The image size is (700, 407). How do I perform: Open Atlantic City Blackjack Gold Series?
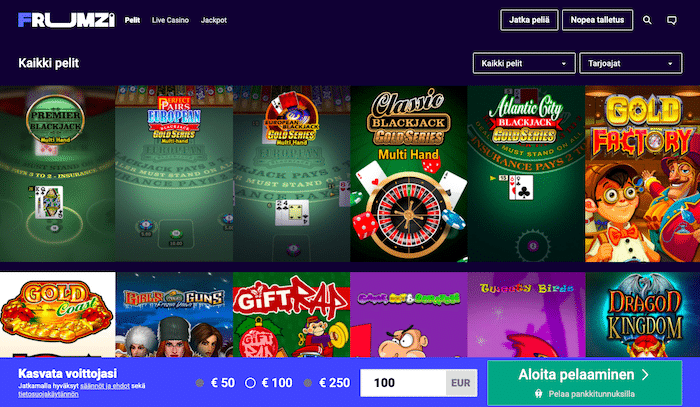point(526,174)
